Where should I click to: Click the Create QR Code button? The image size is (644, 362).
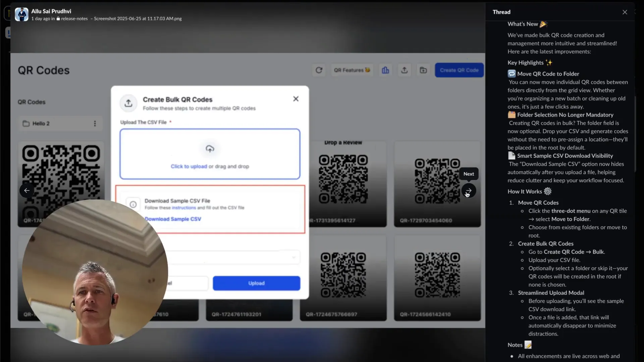[x=459, y=70]
